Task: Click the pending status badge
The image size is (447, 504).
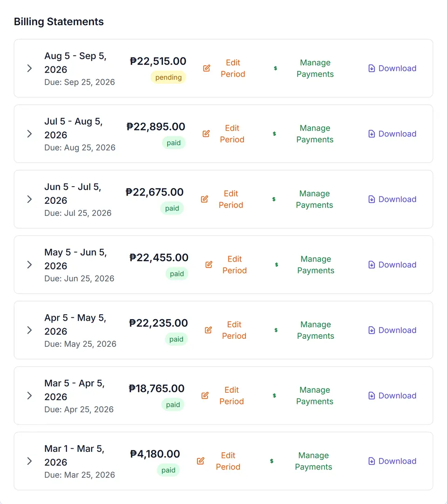Action: [169, 77]
